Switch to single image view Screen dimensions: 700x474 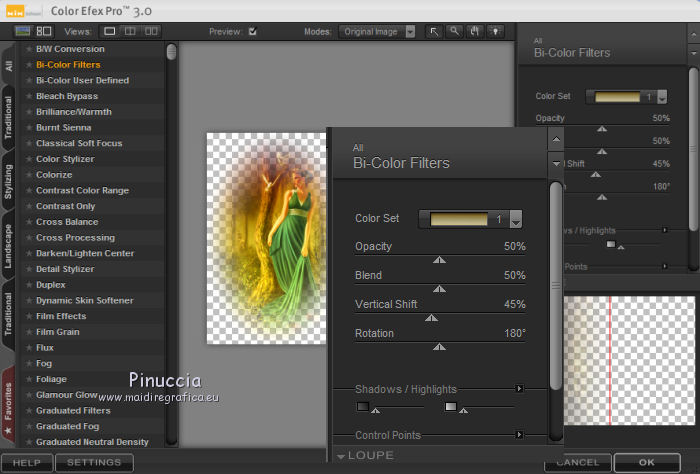coord(109,31)
